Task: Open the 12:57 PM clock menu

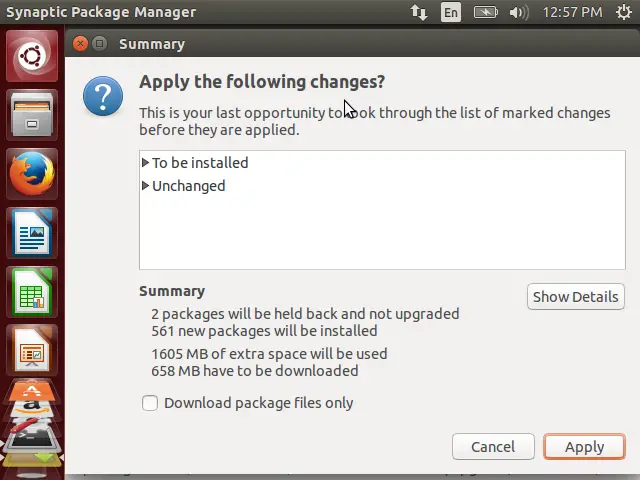Action: [x=572, y=12]
